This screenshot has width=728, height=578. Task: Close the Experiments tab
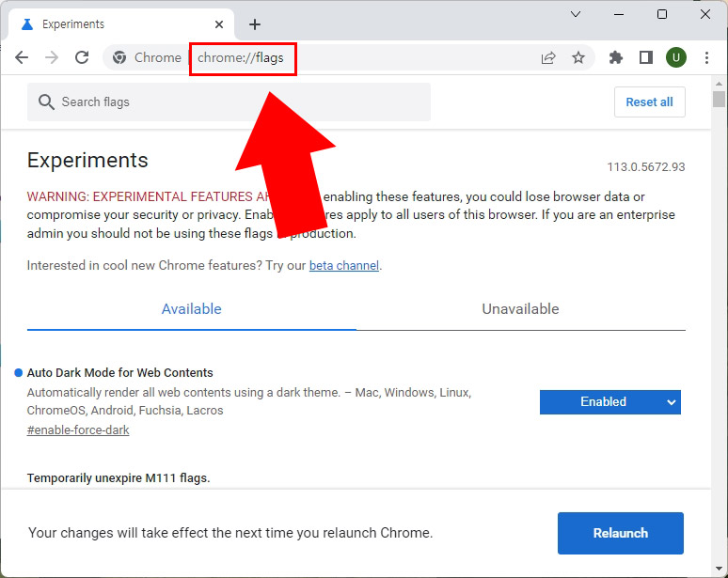click(x=219, y=24)
